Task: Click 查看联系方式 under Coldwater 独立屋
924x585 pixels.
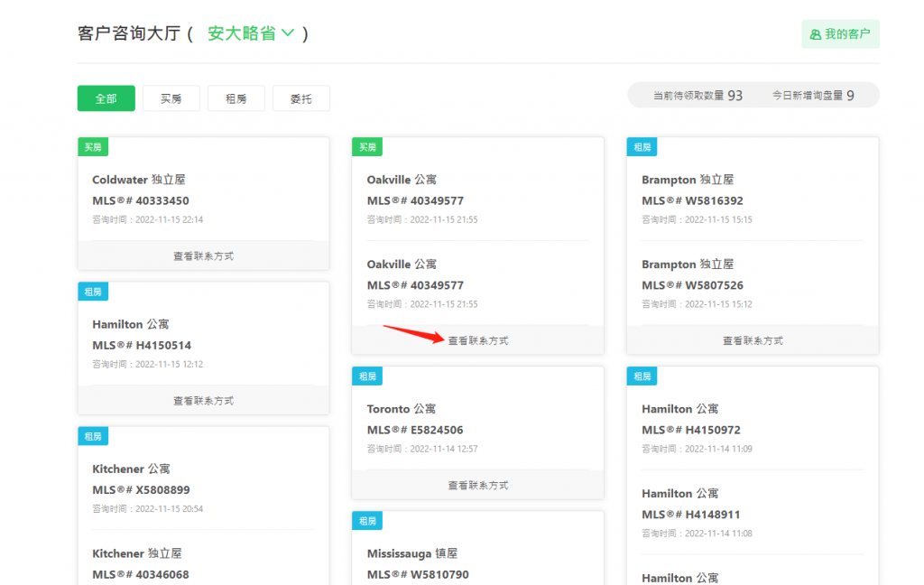Action: tap(203, 256)
